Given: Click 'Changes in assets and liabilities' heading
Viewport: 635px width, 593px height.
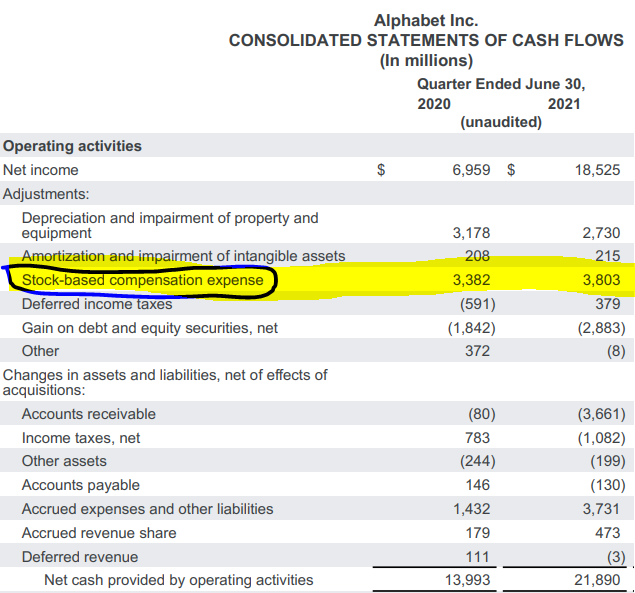Looking at the screenshot, I should tap(165, 382).
